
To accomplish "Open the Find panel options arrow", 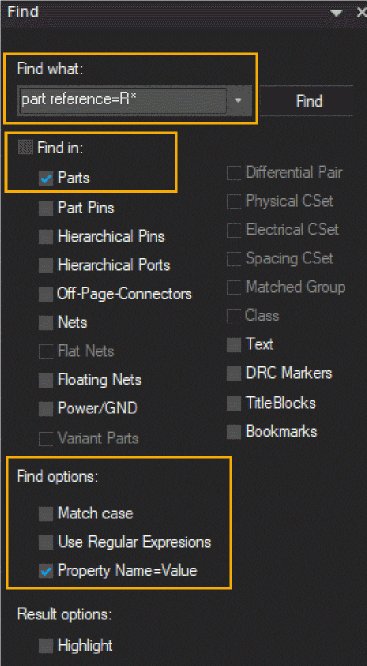I will point(336,13).
